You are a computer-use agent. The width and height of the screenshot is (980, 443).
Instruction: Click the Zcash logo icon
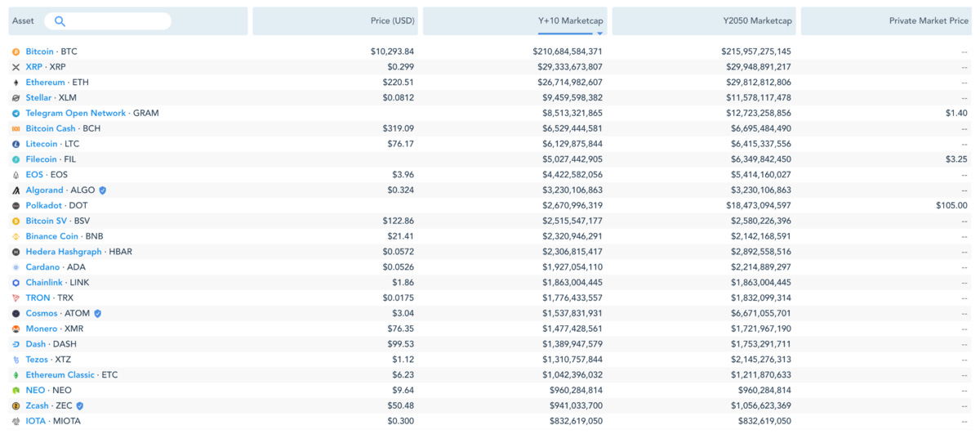pos(16,405)
